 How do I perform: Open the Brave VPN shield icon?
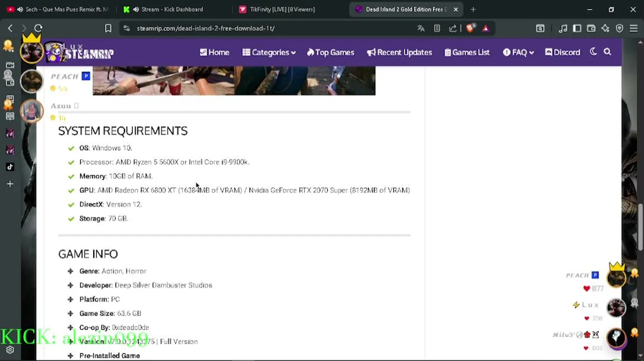click(x=619, y=29)
